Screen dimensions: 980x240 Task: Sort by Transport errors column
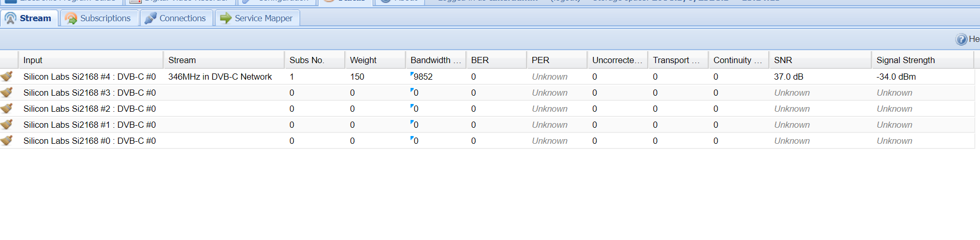pyautogui.click(x=678, y=60)
